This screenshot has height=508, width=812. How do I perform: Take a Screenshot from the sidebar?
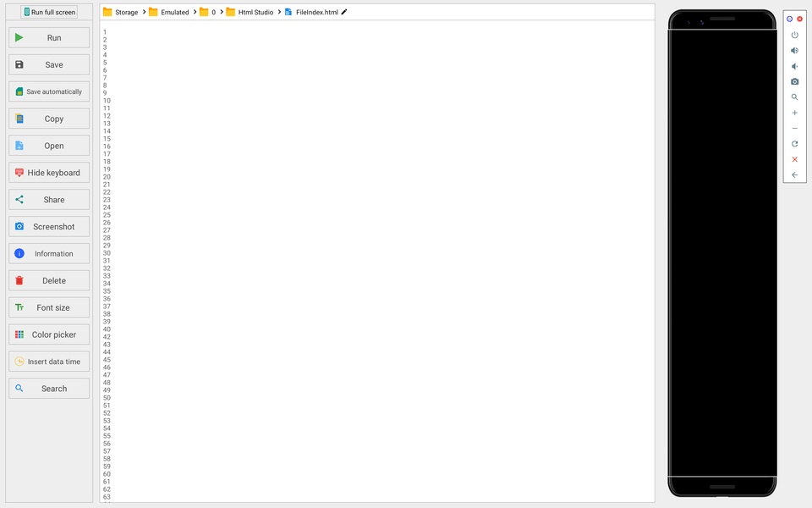click(x=49, y=227)
